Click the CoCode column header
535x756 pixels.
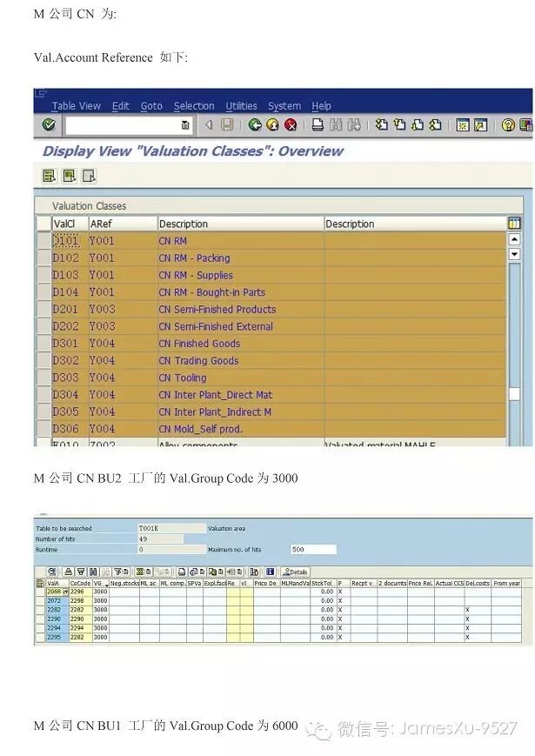coord(81,584)
